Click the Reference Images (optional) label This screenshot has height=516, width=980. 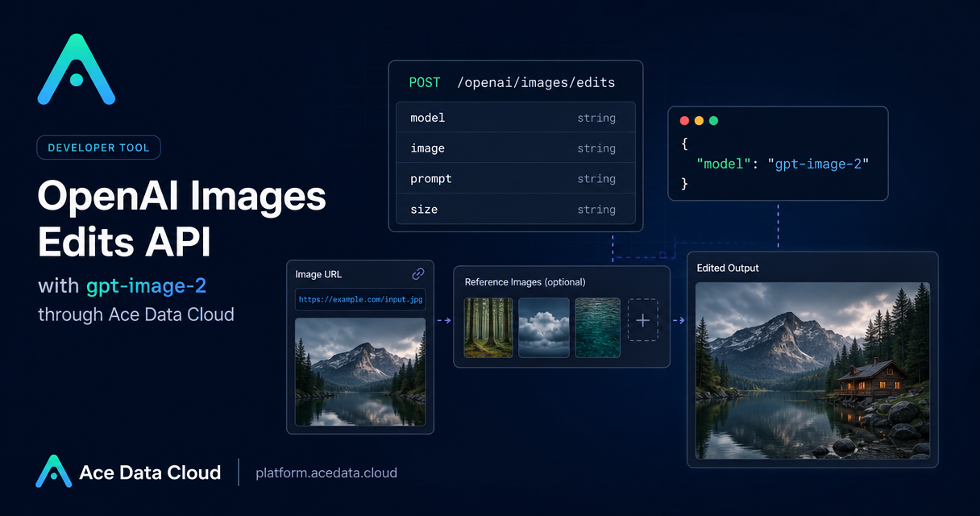pos(525,282)
